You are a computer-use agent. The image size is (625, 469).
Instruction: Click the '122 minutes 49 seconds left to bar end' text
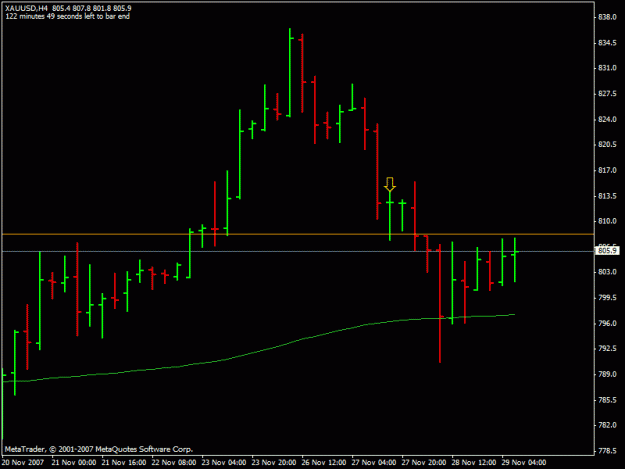(67, 16)
